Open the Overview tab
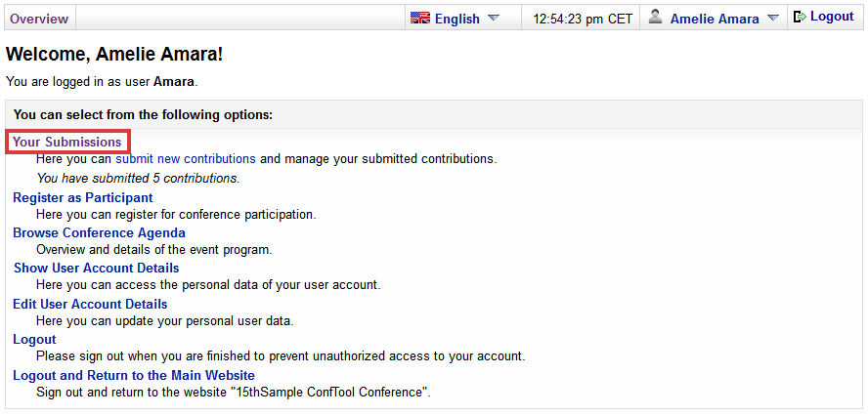868x416 pixels. (x=39, y=19)
